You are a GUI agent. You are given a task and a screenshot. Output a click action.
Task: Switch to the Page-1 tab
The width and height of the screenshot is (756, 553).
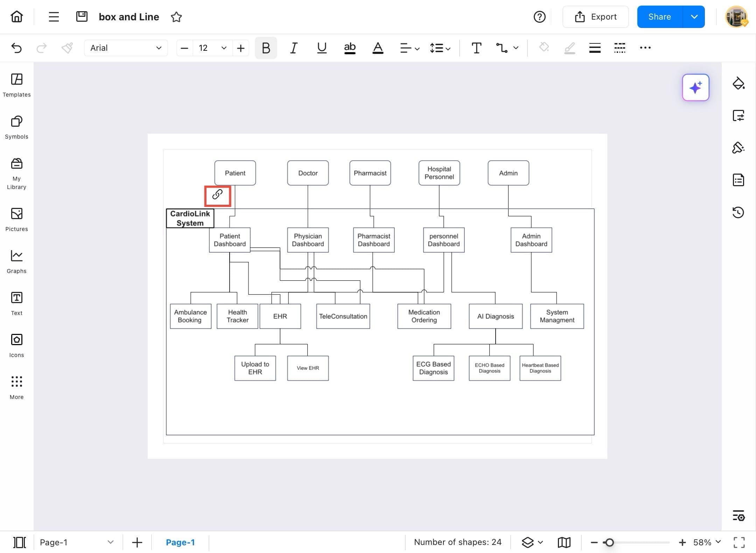pyautogui.click(x=181, y=542)
